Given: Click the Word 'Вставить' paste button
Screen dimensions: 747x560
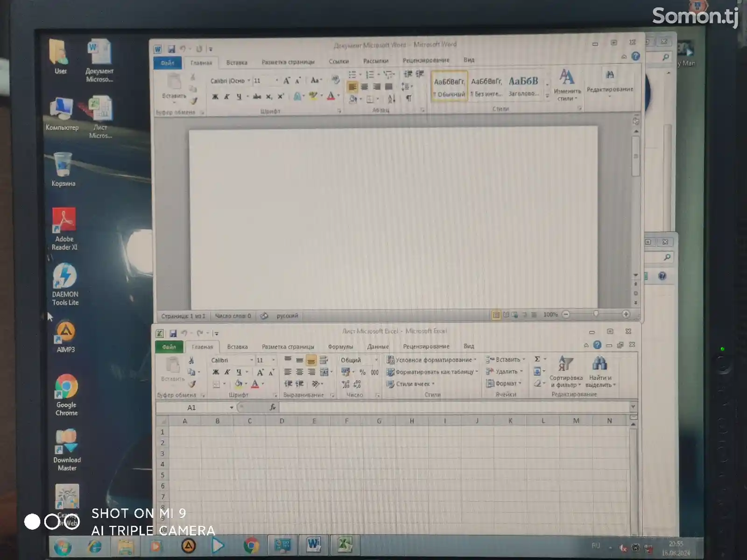Looking at the screenshot, I should (174, 87).
